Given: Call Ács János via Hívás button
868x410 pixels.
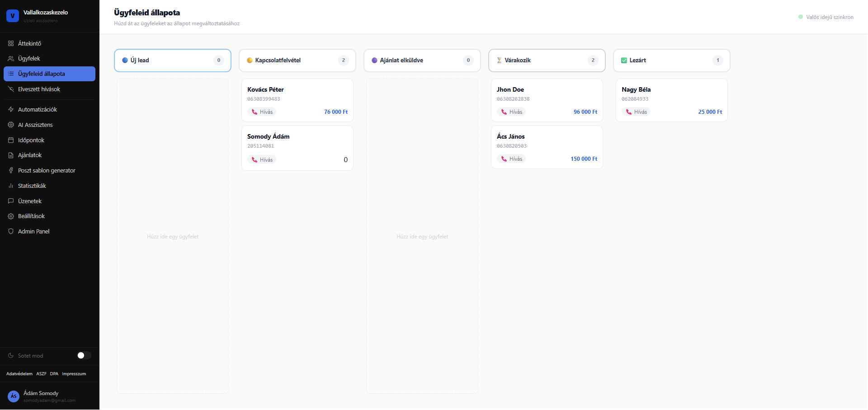Looking at the screenshot, I should click(x=511, y=159).
